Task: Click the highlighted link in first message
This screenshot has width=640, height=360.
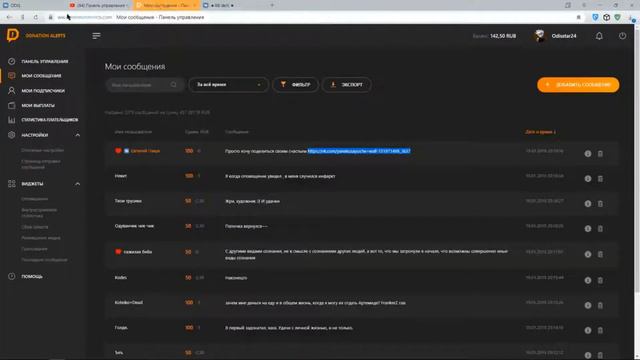Action: (x=359, y=151)
